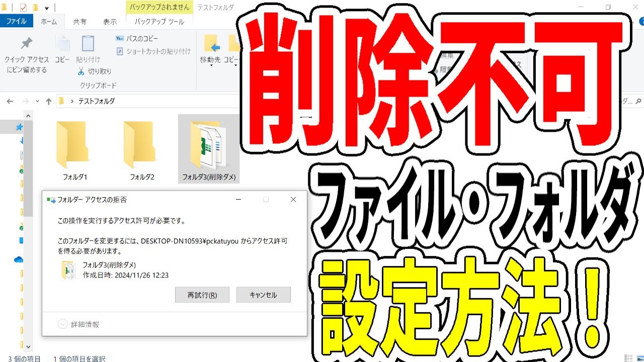Screen dimensions: 644x362
Task: Click status bar text 3 個の項目
Action: 24,358
